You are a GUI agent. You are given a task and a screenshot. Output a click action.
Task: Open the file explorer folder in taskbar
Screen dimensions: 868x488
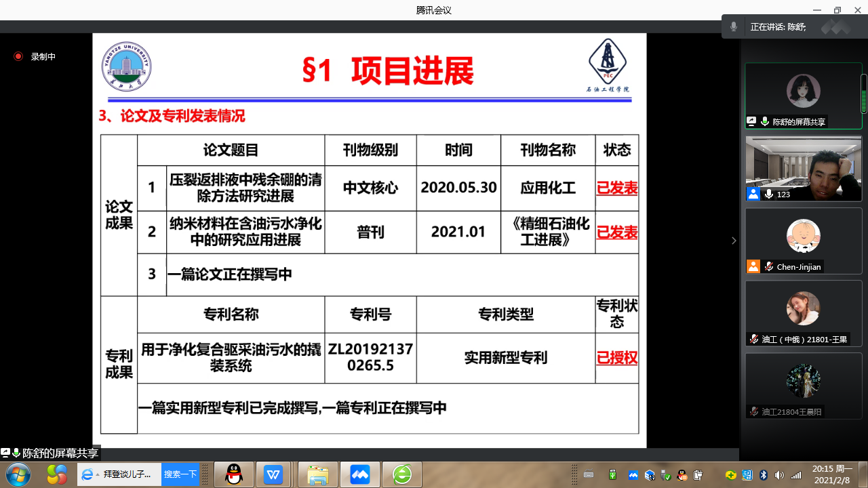click(317, 475)
